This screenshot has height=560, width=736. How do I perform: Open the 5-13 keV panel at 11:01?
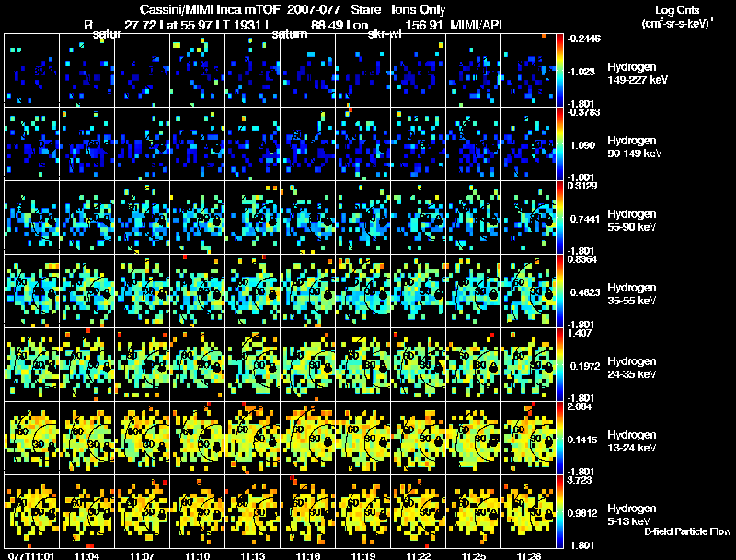coord(31,511)
